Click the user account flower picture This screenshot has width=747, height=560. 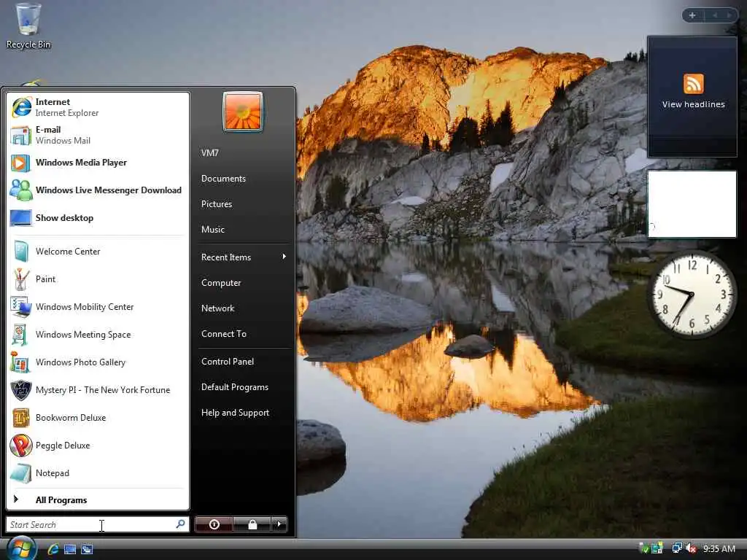pos(242,112)
